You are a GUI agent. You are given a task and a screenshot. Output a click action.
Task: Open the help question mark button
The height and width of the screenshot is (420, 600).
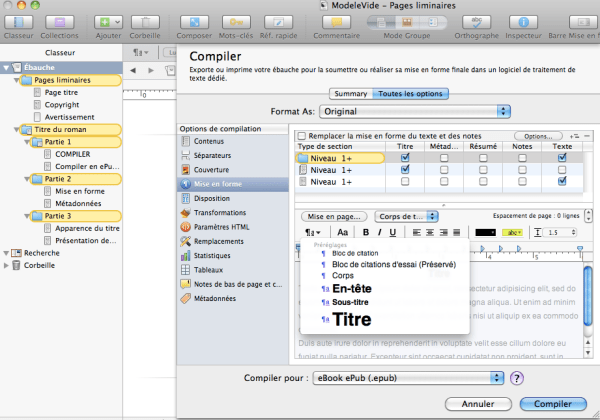(517, 378)
